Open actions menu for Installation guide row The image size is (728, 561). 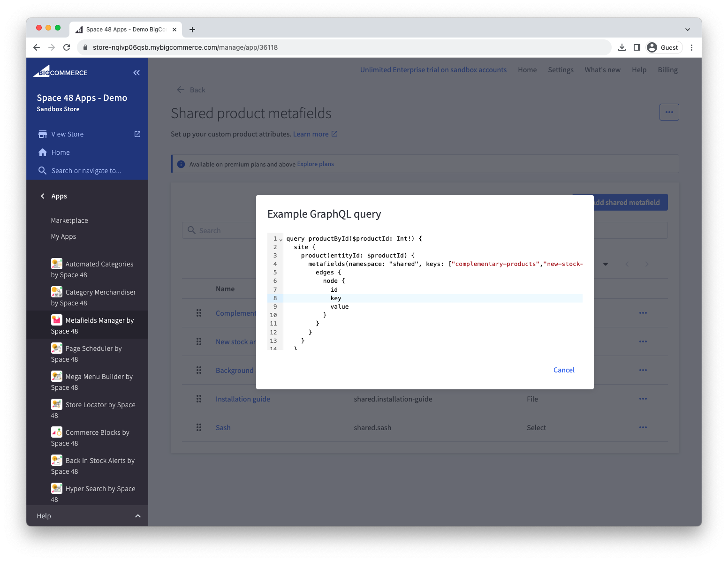643,399
